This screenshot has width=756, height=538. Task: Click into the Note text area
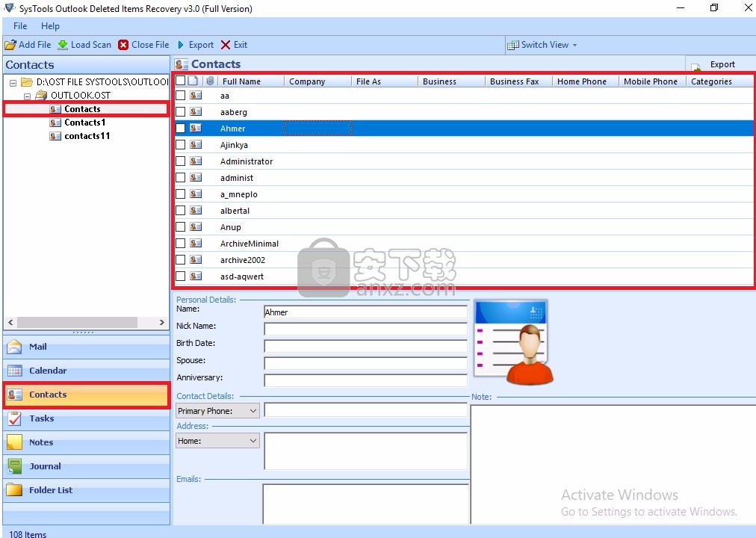click(613, 464)
